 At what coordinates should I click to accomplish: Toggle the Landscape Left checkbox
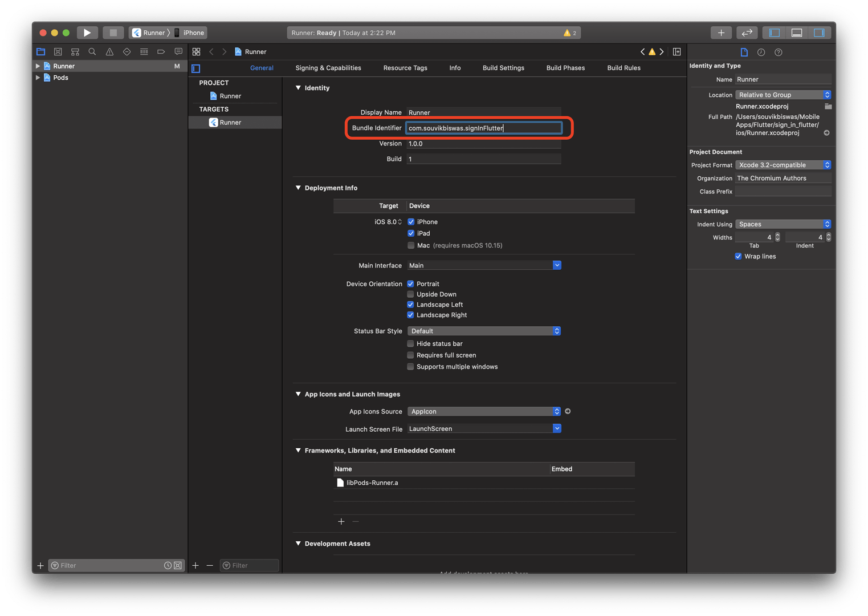pos(410,305)
